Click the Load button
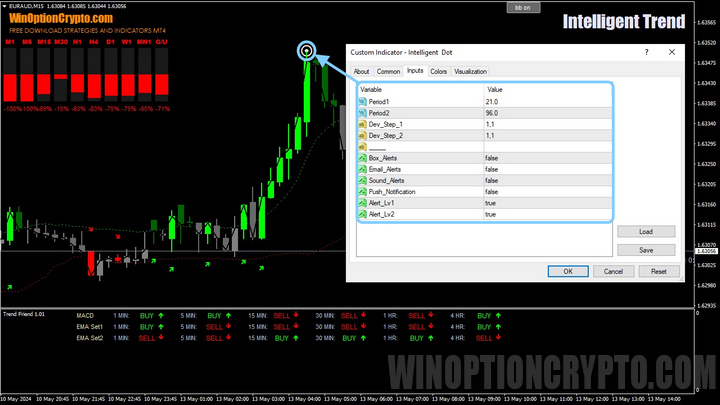 point(646,231)
